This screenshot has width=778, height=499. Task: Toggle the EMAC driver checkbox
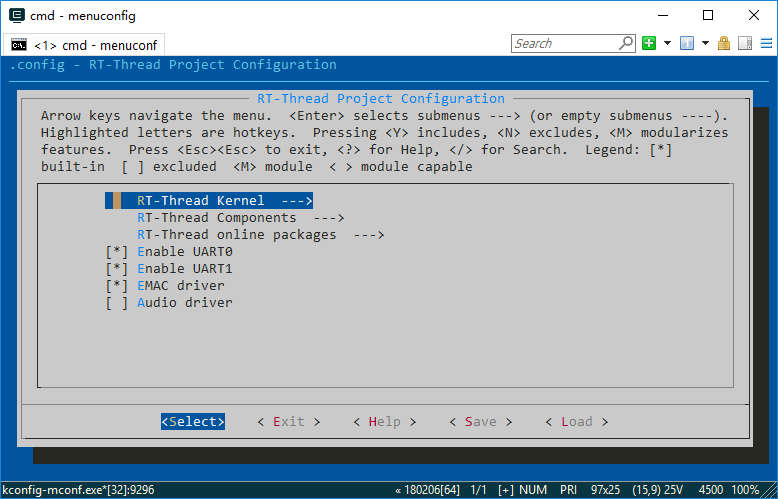(117, 286)
